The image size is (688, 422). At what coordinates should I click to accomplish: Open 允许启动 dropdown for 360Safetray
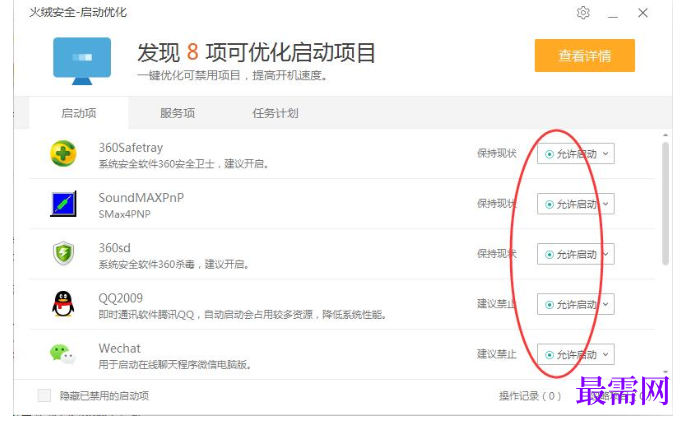pos(576,154)
